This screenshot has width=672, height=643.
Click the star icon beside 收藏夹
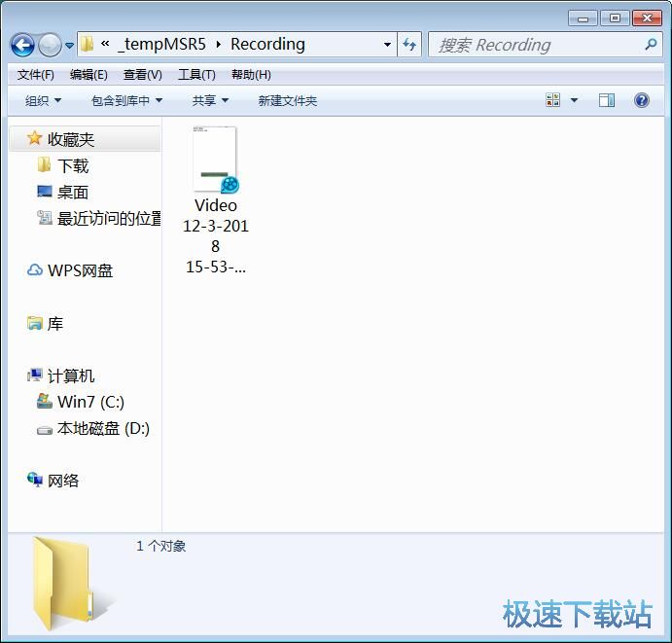(34, 138)
